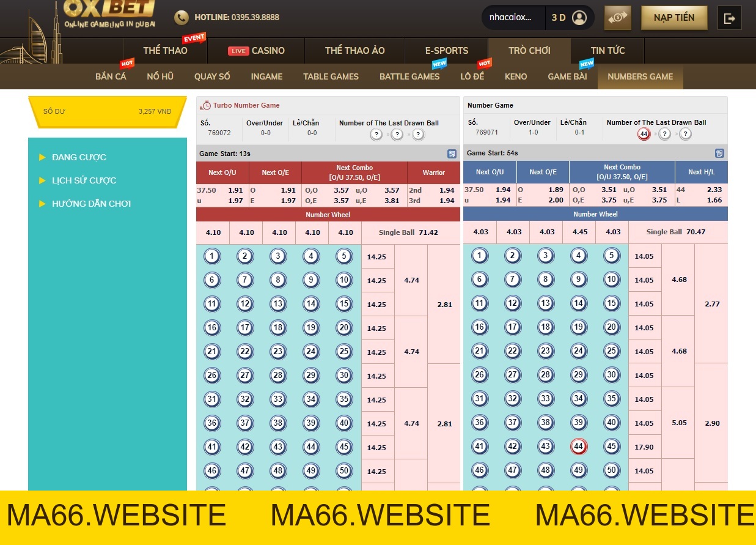The width and height of the screenshot is (756, 545).
Task: Select ball 50 in Turbo Number Game
Action: [344, 471]
